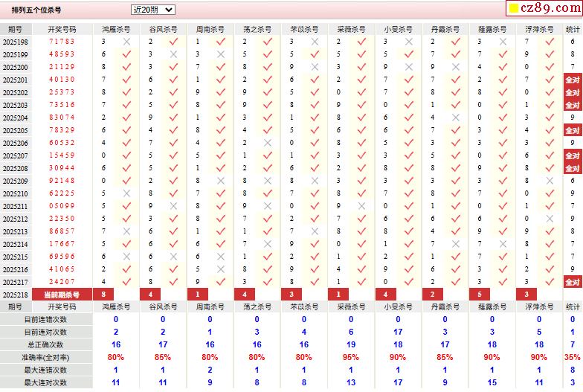Click the winning number 24207
This screenshot has width=583, height=392.
coord(62,282)
